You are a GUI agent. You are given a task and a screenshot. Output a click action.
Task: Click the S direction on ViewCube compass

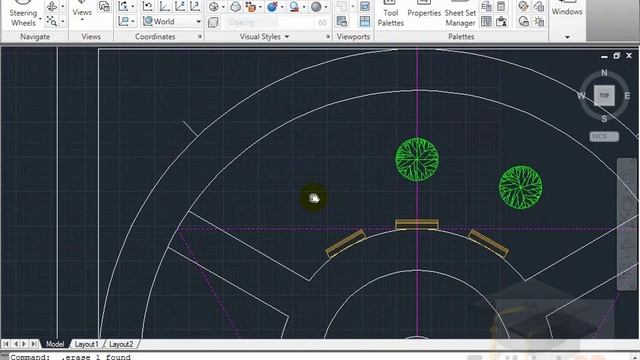(604, 119)
